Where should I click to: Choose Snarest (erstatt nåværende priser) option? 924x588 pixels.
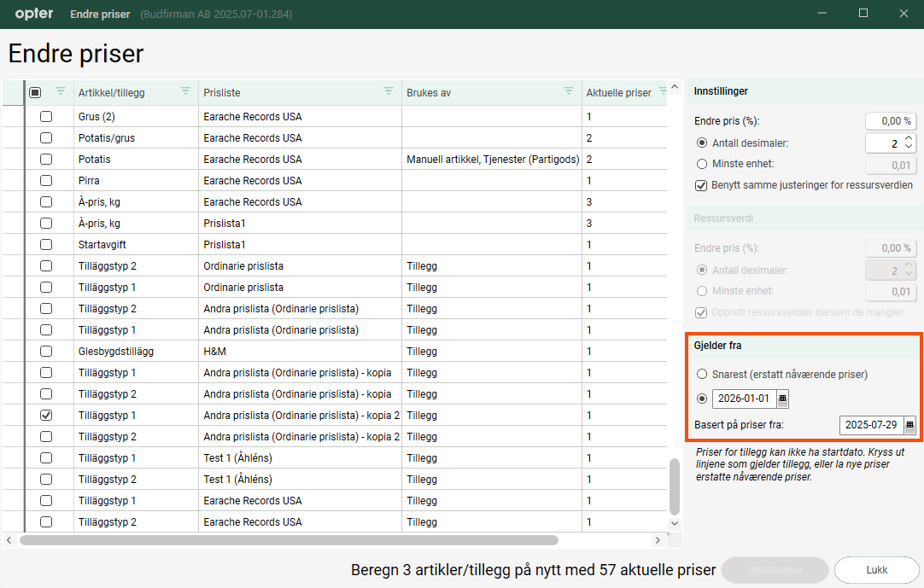pyautogui.click(x=702, y=375)
